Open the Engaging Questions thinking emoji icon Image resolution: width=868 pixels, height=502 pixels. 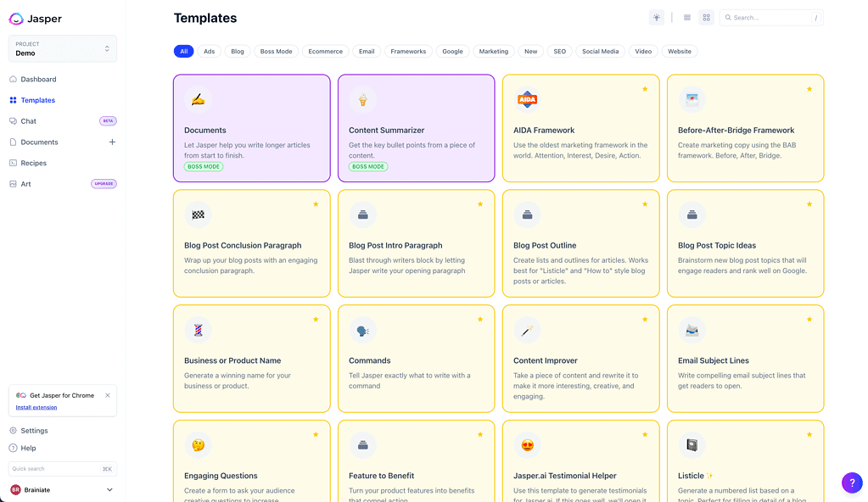click(199, 445)
